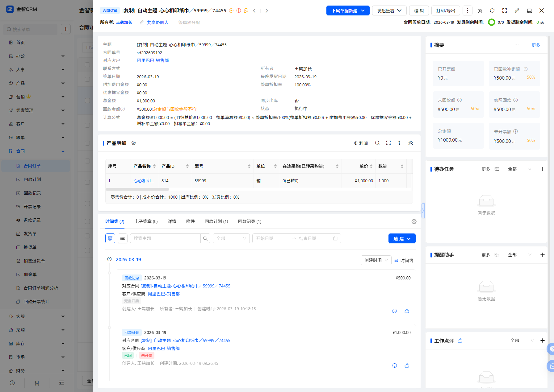Switch to the 回款计划 (1) tab
Screen dimensions: 554x392
[216, 221]
